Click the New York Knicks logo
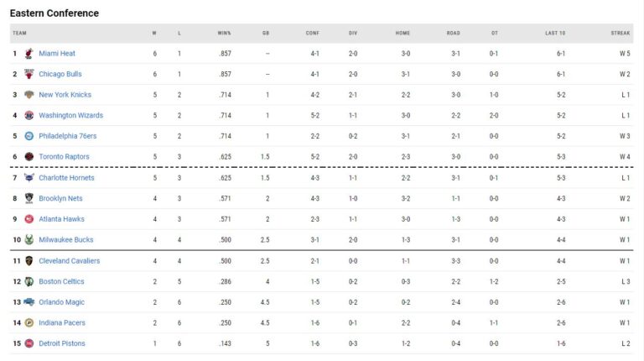The width and height of the screenshot is (644, 361). [29, 95]
